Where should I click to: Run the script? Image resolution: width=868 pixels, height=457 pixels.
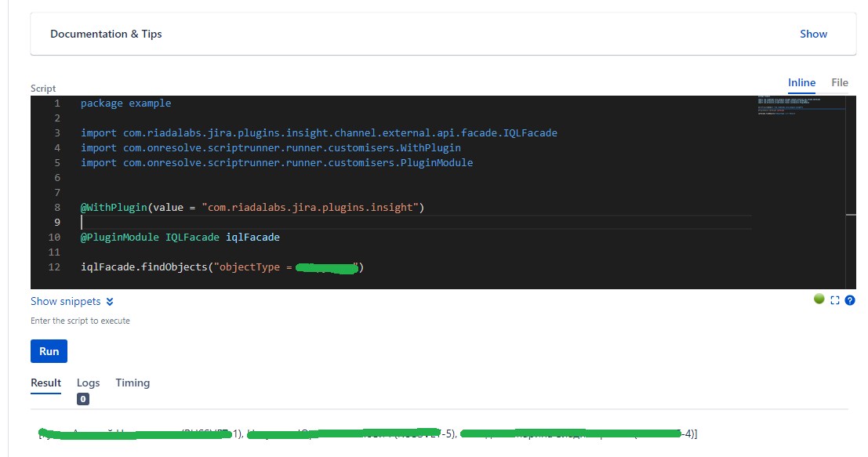click(x=49, y=351)
